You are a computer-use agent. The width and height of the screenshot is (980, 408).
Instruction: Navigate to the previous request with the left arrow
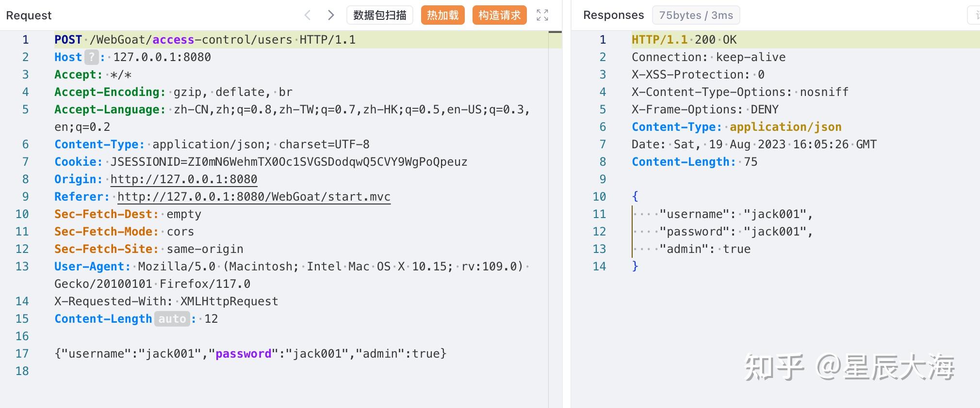[308, 15]
